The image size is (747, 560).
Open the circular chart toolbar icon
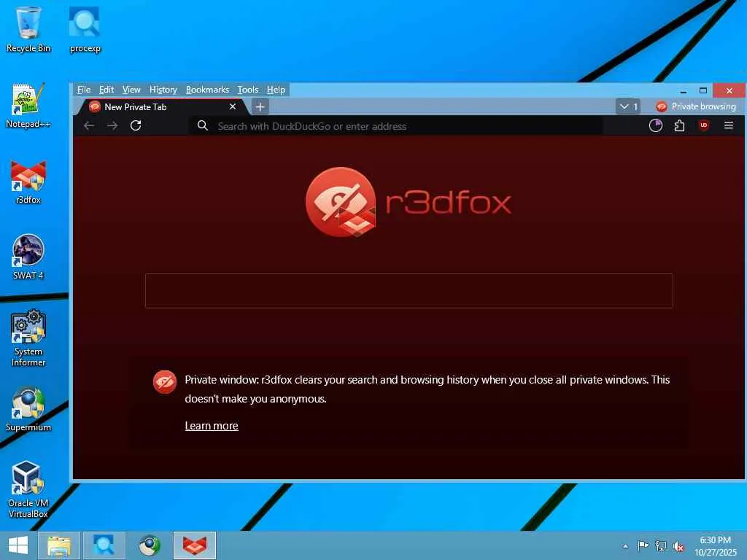(656, 125)
